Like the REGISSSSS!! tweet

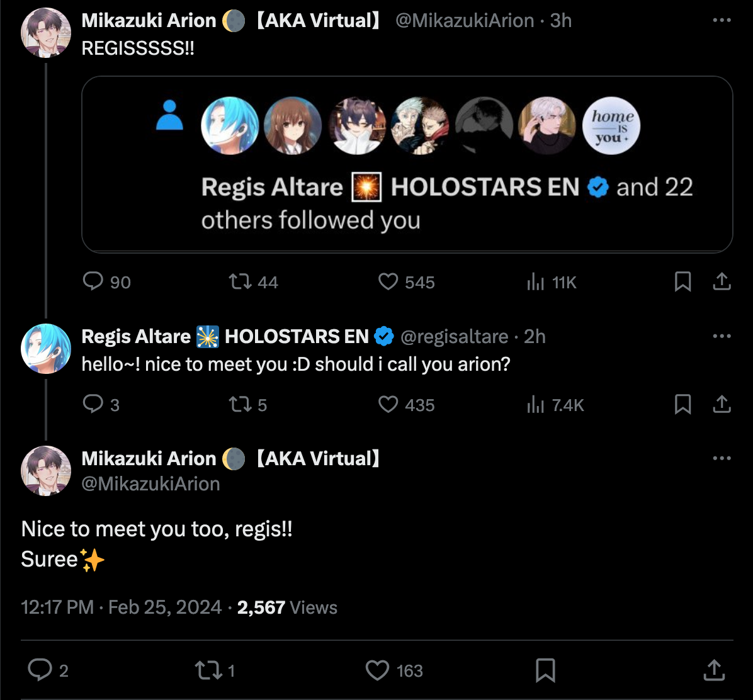[388, 281]
